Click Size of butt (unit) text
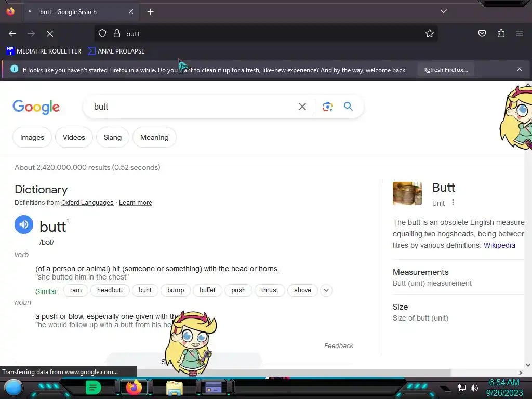Screen dimensions: 532x399 tap(420, 318)
